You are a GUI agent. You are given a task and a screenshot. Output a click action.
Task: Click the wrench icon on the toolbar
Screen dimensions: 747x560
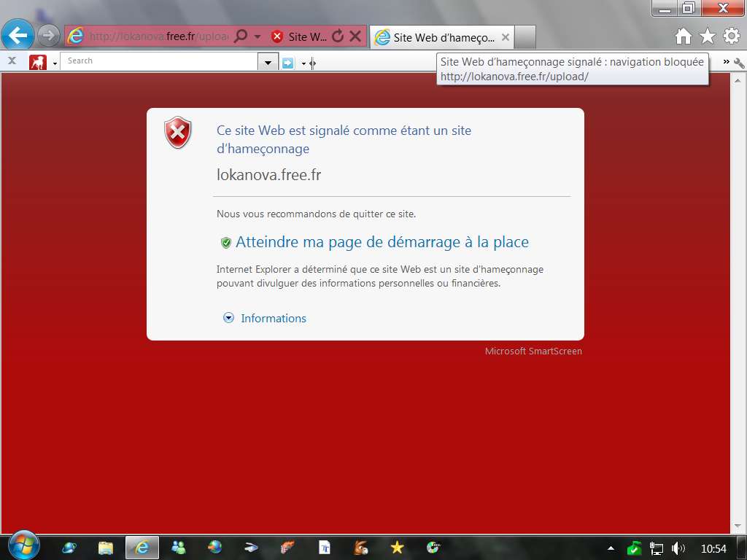(739, 63)
